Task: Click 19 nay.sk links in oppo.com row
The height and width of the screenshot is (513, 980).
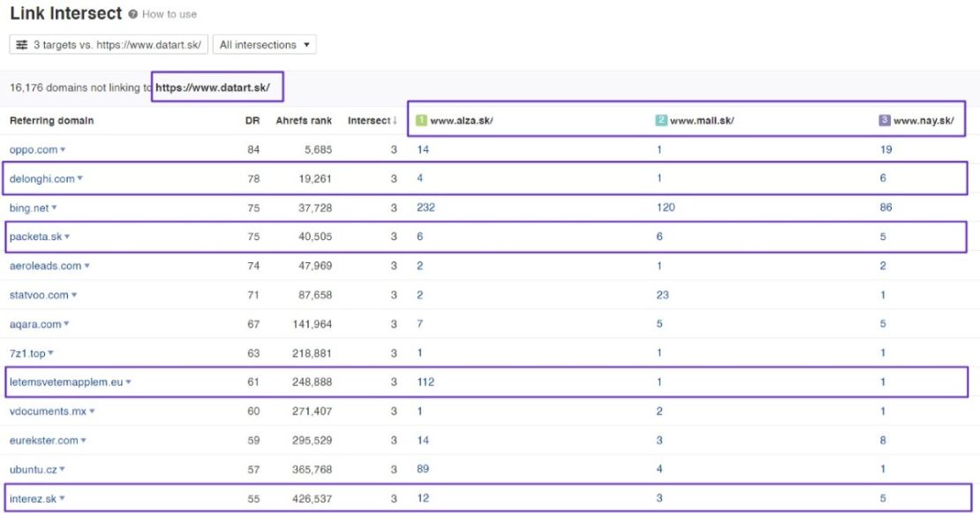Action: click(x=886, y=149)
